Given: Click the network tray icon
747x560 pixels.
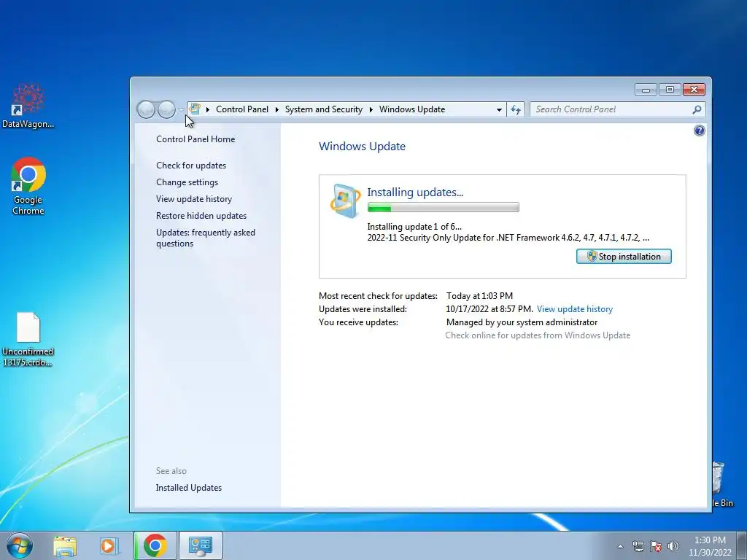Looking at the screenshot, I should click(638, 546).
